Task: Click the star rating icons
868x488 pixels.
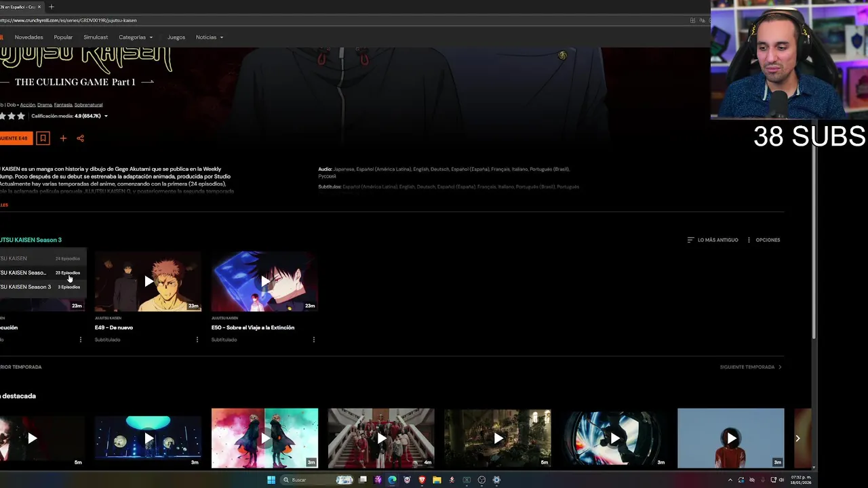Action: [12, 116]
